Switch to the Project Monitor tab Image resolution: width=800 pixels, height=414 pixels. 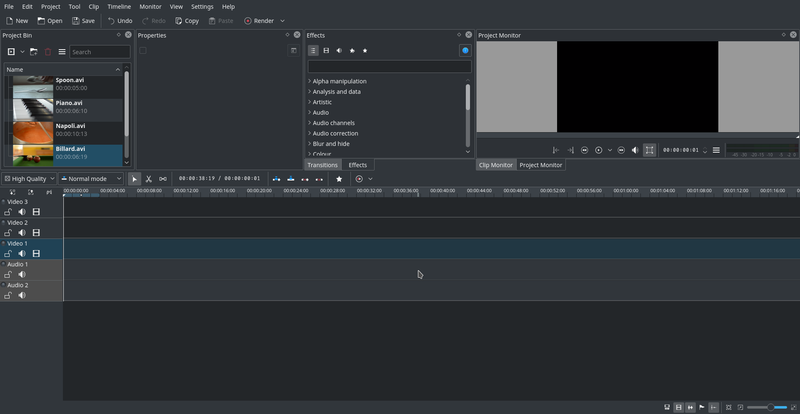coord(541,165)
